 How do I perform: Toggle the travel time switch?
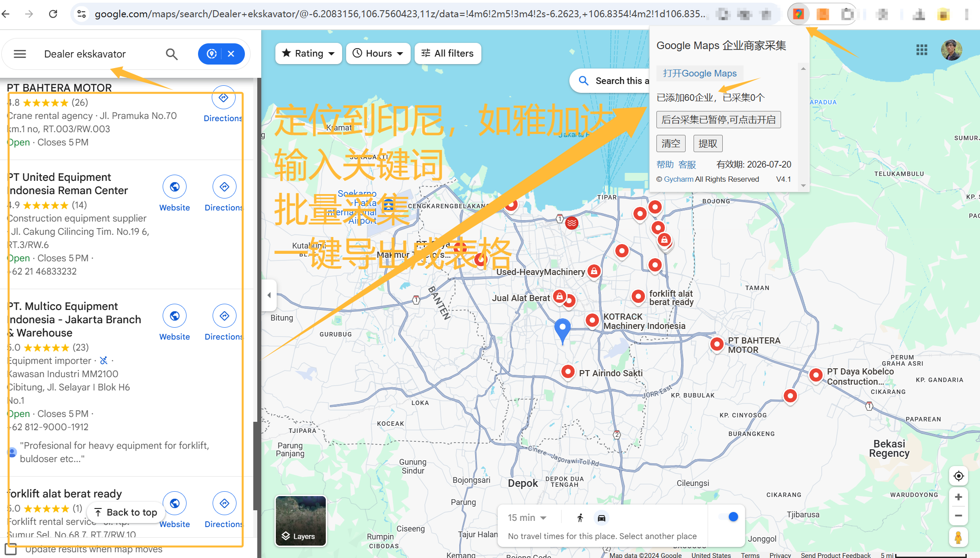click(x=729, y=517)
